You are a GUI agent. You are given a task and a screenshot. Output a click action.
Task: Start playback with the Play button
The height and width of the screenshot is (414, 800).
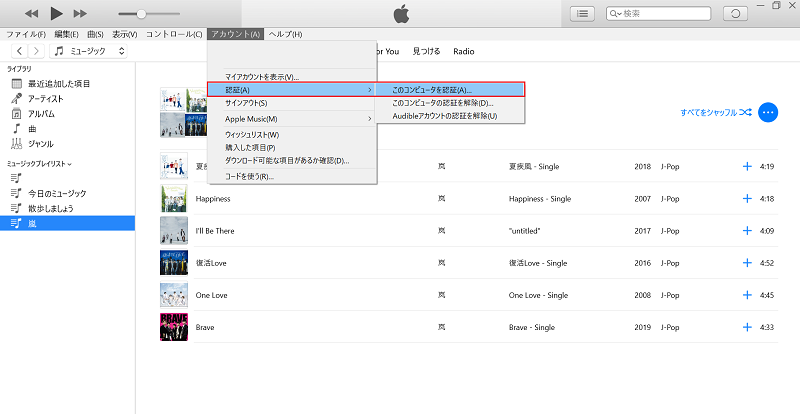pyautogui.click(x=57, y=14)
